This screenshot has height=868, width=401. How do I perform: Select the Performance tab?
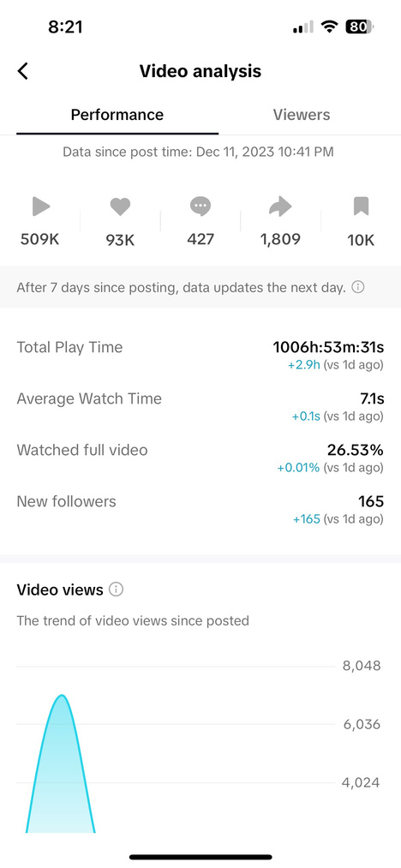117,115
